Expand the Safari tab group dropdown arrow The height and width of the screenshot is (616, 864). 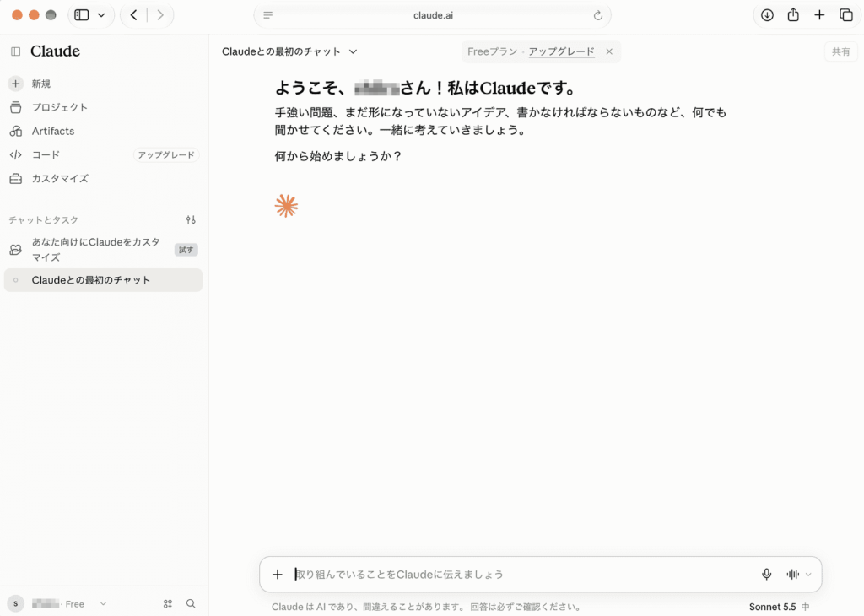tap(101, 15)
